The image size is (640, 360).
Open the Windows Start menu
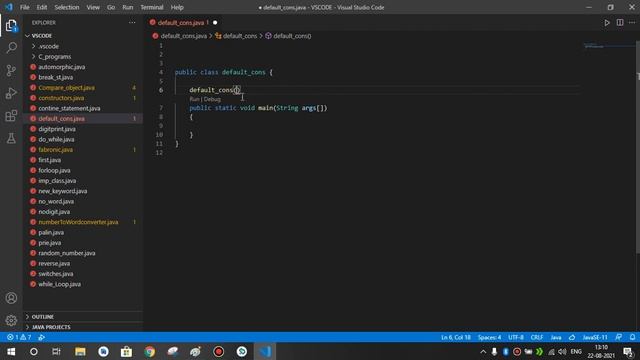(11, 351)
